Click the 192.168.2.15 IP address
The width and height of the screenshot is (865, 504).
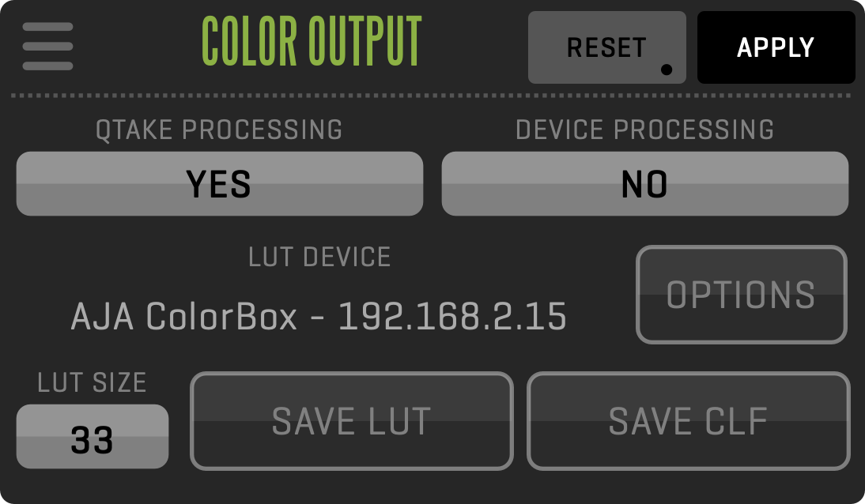(452, 318)
